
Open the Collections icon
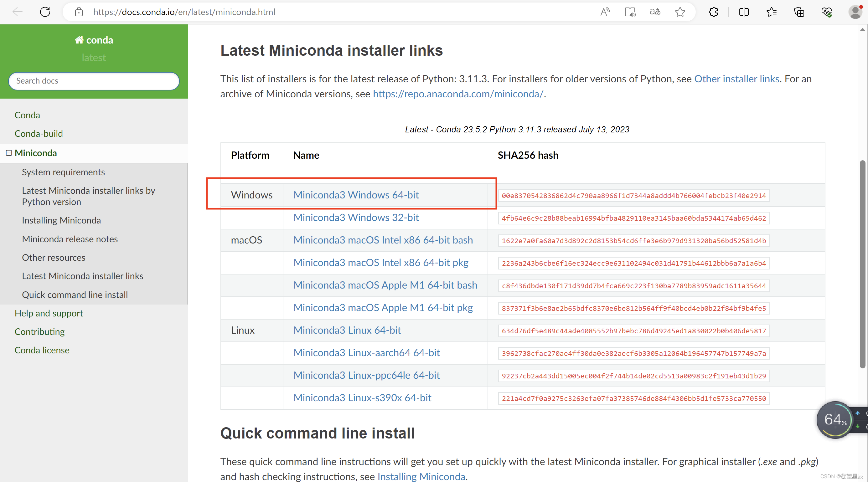[x=799, y=12]
